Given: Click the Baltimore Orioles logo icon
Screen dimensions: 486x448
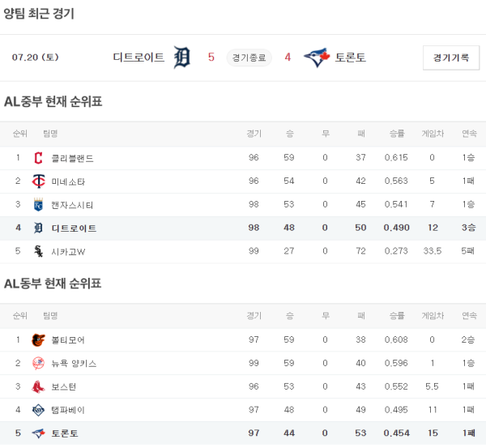Looking at the screenshot, I should (x=38, y=340).
